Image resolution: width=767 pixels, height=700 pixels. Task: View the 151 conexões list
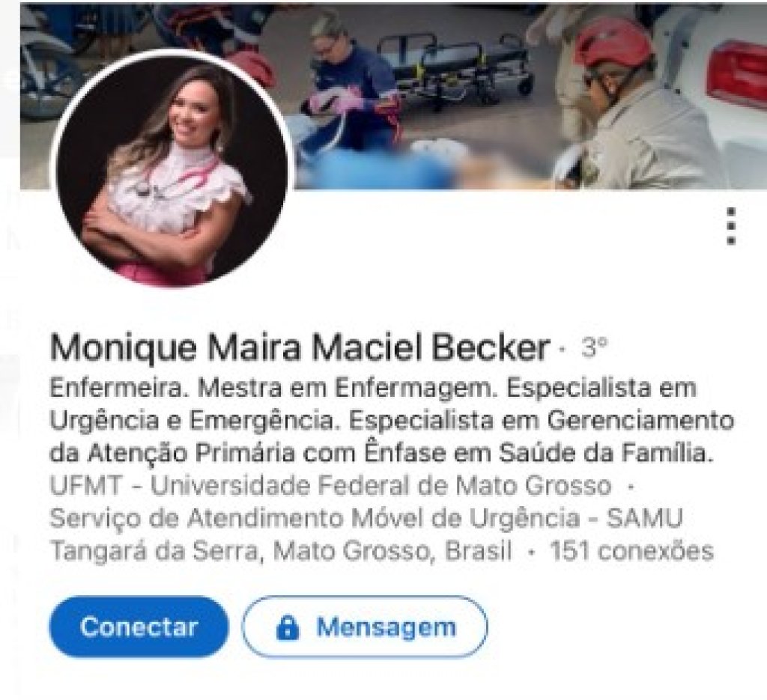click(x=632, y=551)
